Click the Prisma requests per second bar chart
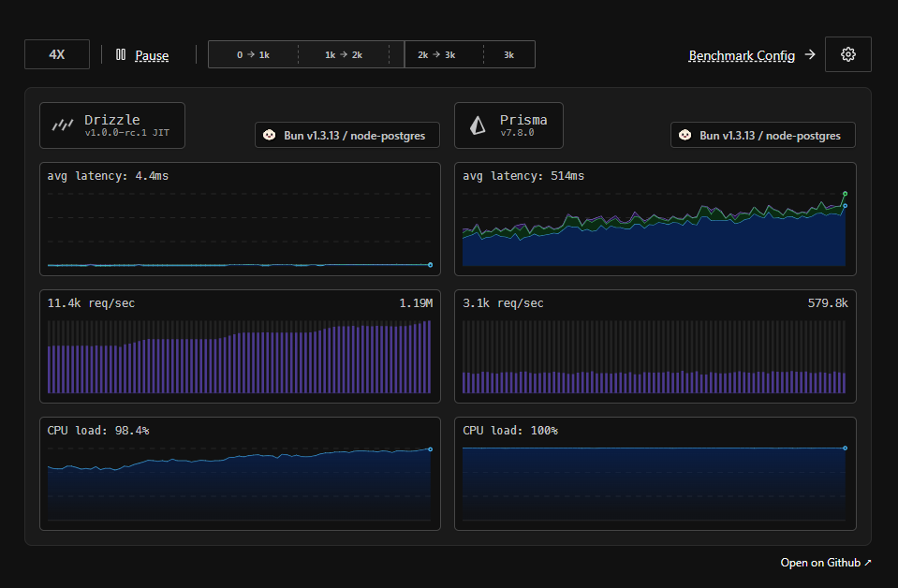 coord(654,357)
